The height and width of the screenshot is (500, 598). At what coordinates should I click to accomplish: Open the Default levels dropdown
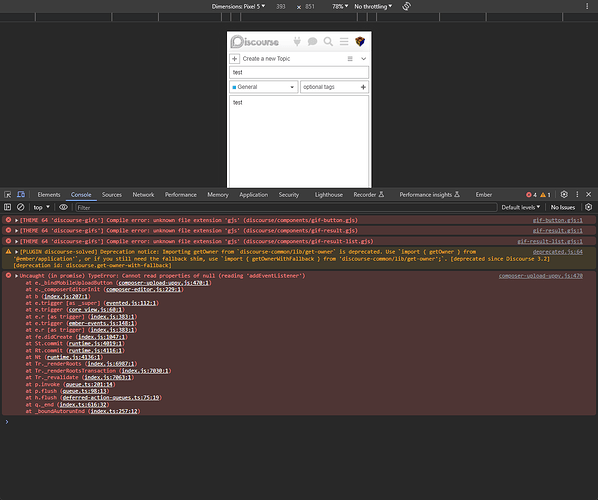[x=521, y=207]
